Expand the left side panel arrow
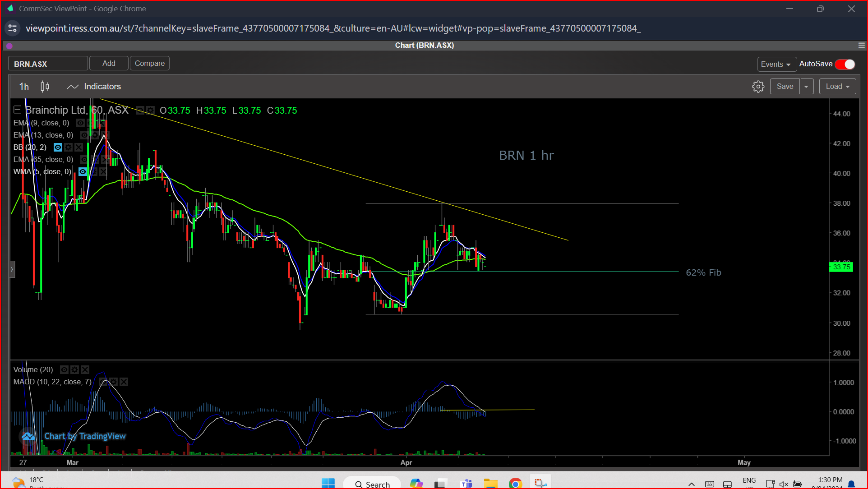The width and height of the screenshot is (868, 489). pyautogui.click(x=12, y=269)
